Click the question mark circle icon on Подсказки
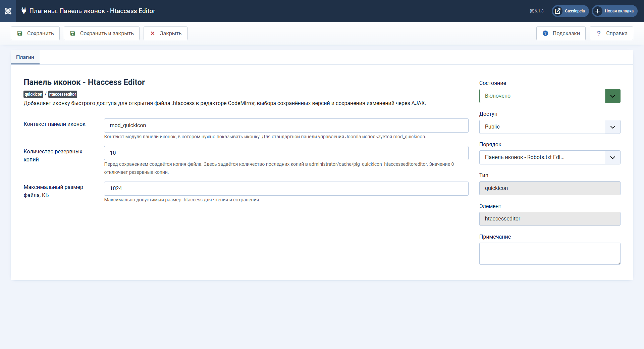The image size is (644, 349). (545, 33)
